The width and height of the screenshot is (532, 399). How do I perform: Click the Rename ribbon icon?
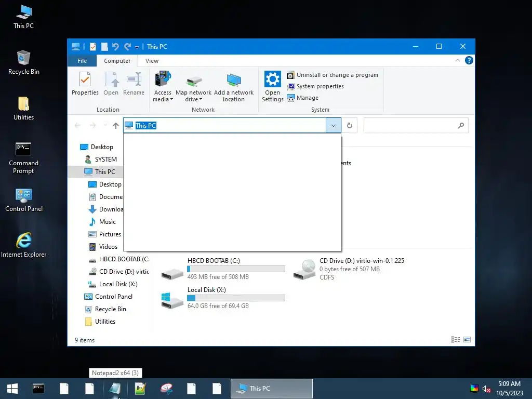tap(134, 84)
